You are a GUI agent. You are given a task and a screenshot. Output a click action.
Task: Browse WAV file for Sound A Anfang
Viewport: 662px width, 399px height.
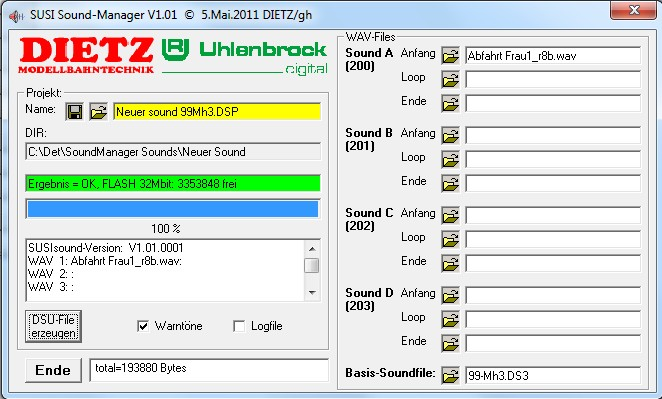pos(450,56)
